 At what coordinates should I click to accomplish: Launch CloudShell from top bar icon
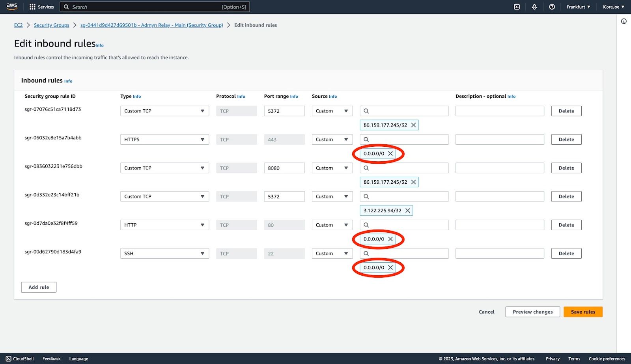(517, 7)
